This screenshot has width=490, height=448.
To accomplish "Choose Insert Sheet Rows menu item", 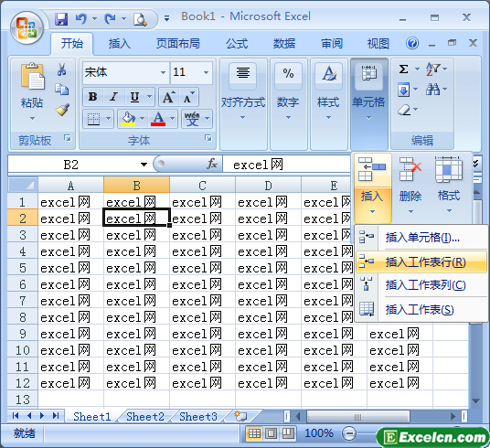I will tap(421, 262).
